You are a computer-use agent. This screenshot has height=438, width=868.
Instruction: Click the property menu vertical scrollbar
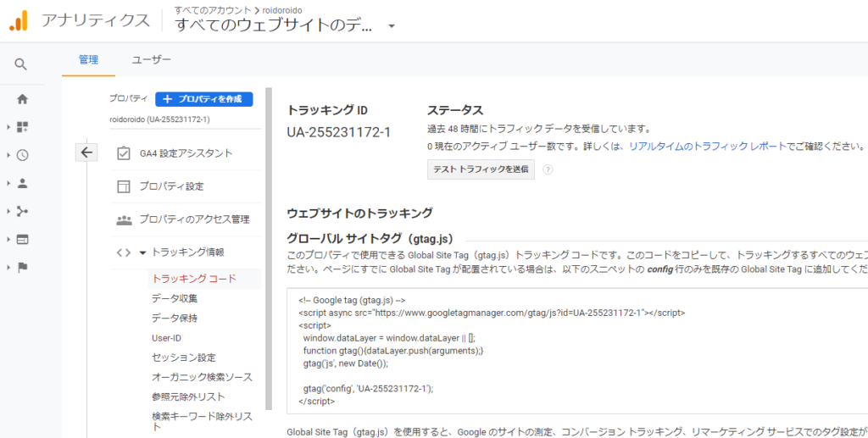[269, 249]
